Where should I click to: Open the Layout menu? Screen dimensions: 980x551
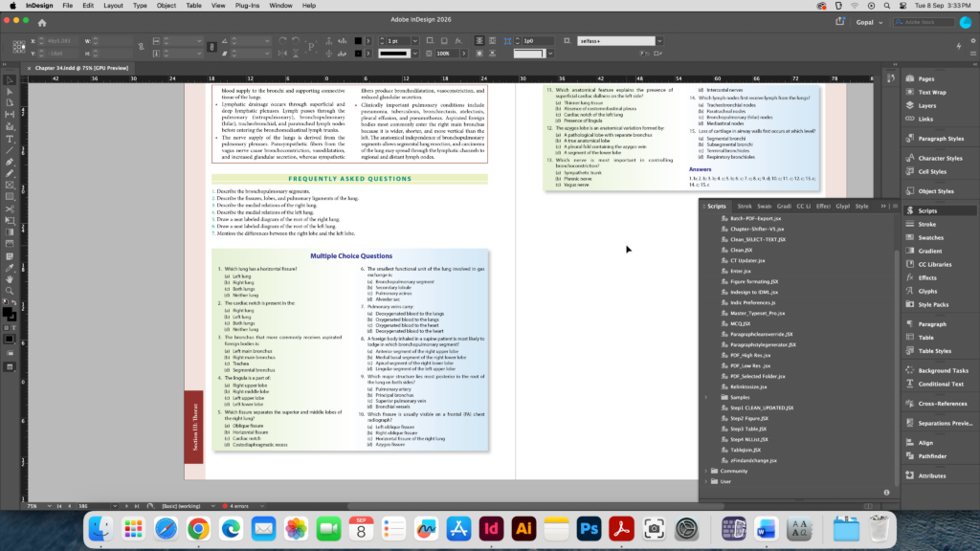[x=113, y=6]
